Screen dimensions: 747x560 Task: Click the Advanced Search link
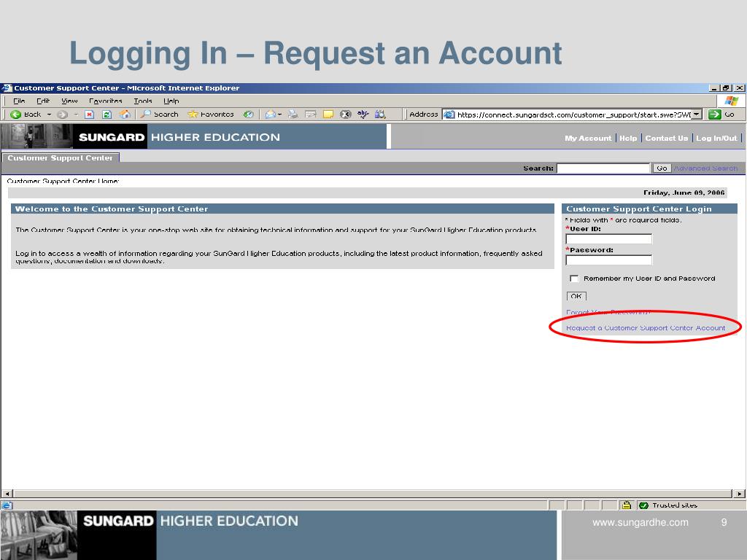pyautogui.click(x=705, y=168)
